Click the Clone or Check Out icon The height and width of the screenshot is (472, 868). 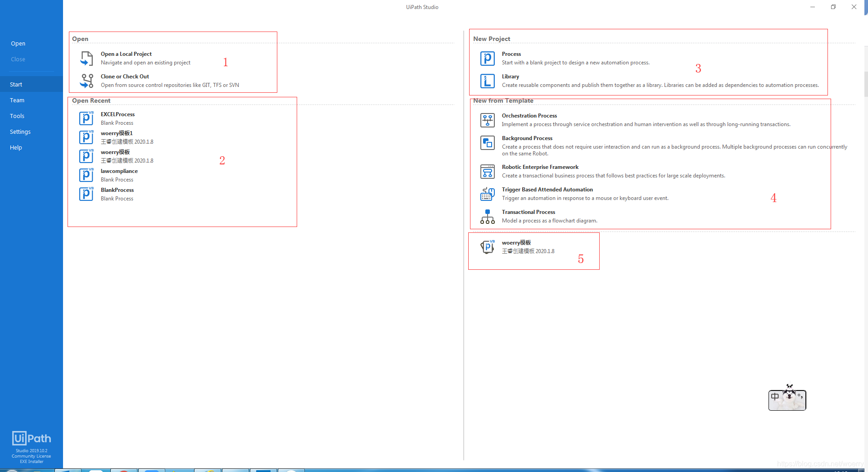(86, 81)
